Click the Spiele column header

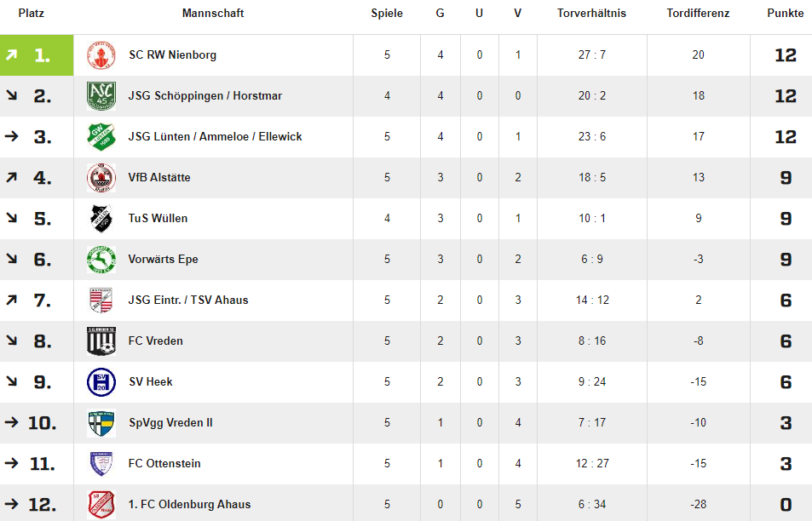387,14
